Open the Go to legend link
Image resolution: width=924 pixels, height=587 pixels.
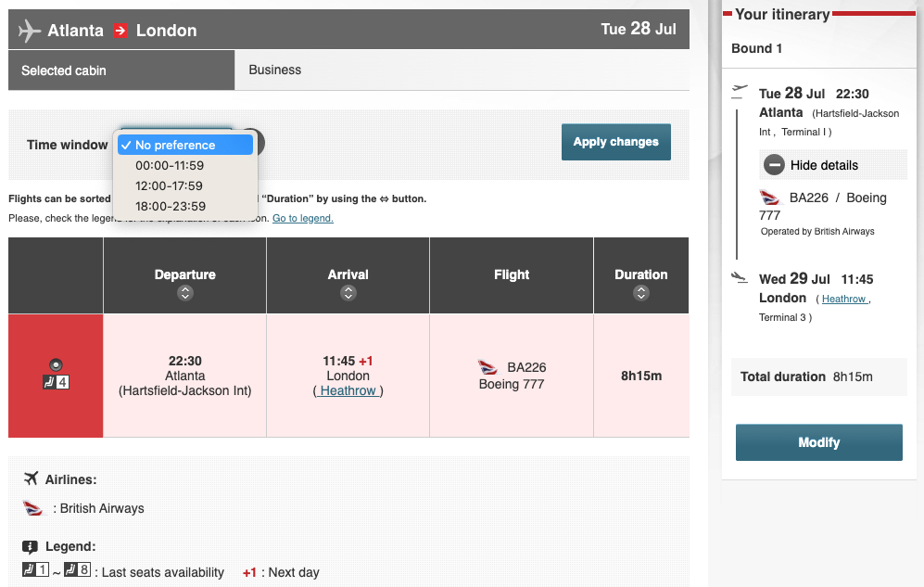(x=302, y=217)
